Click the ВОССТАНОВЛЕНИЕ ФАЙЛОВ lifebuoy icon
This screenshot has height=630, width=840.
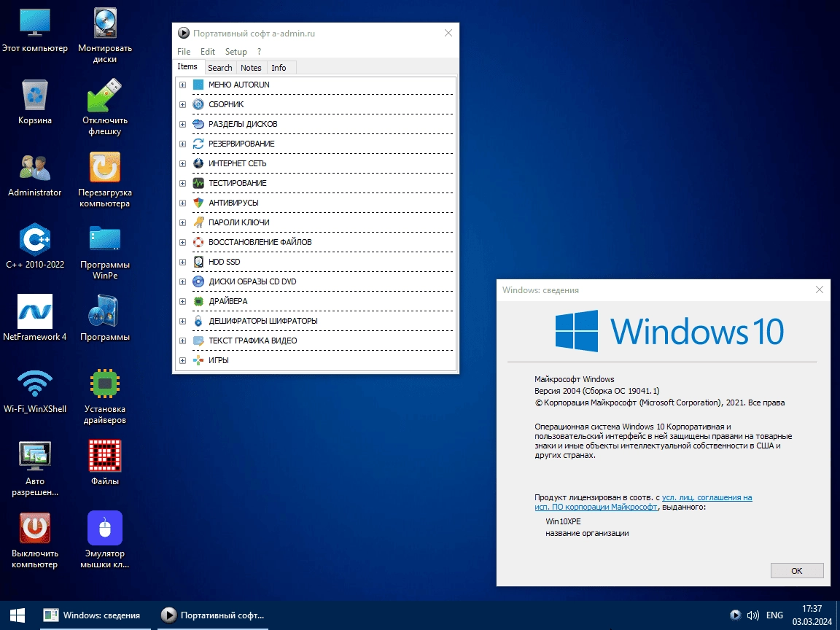coord(198,242)
